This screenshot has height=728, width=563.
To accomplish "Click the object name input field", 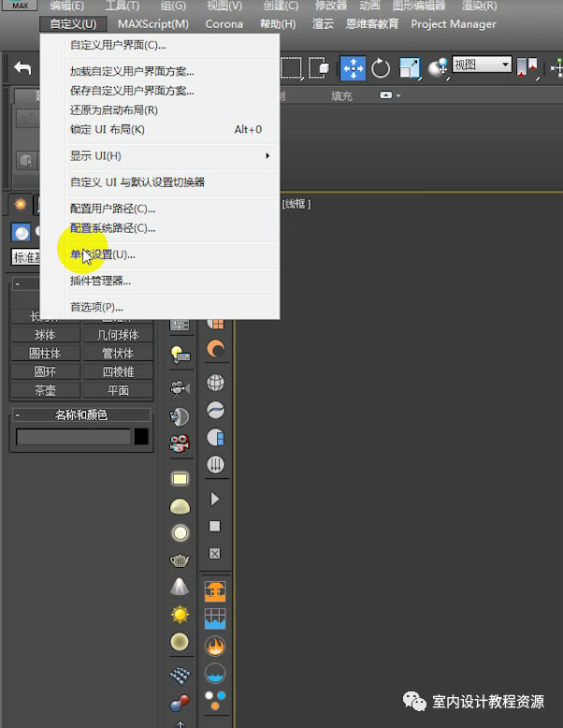I will coord(73,437).
